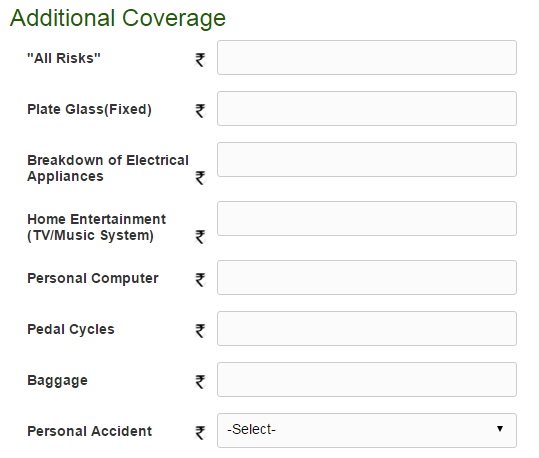Screen dimensions: 539x458
Task: Click into the Plate Glass(Fixed) input box
Action: [x=367, y=108]
